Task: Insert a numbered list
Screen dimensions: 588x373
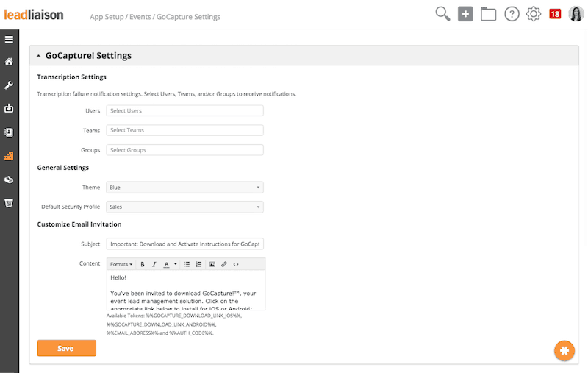Action: tap(198, 264)
